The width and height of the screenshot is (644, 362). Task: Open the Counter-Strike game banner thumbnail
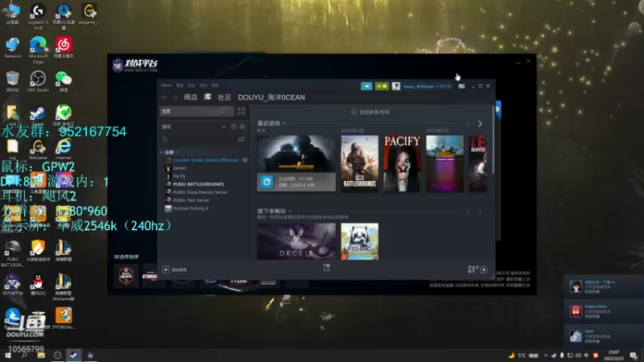click(296, 154)
